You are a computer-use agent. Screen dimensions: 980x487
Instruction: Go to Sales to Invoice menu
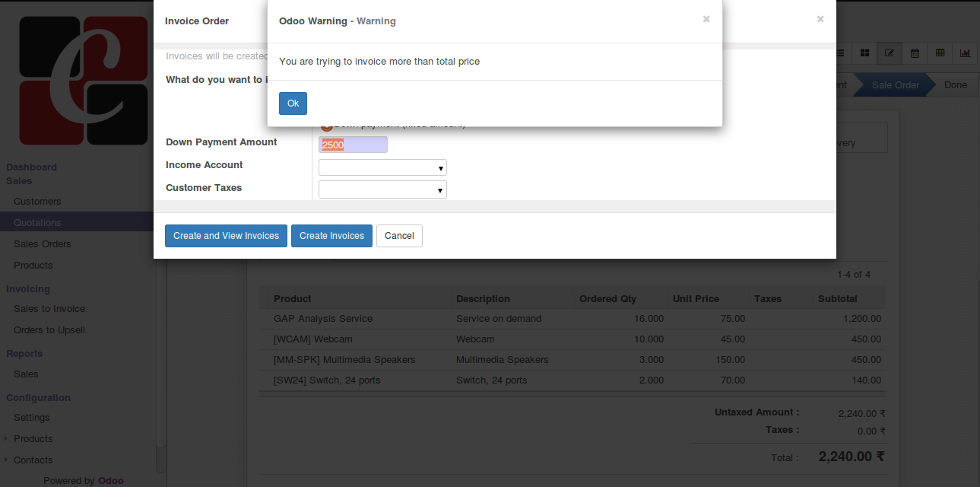point(49,309)
